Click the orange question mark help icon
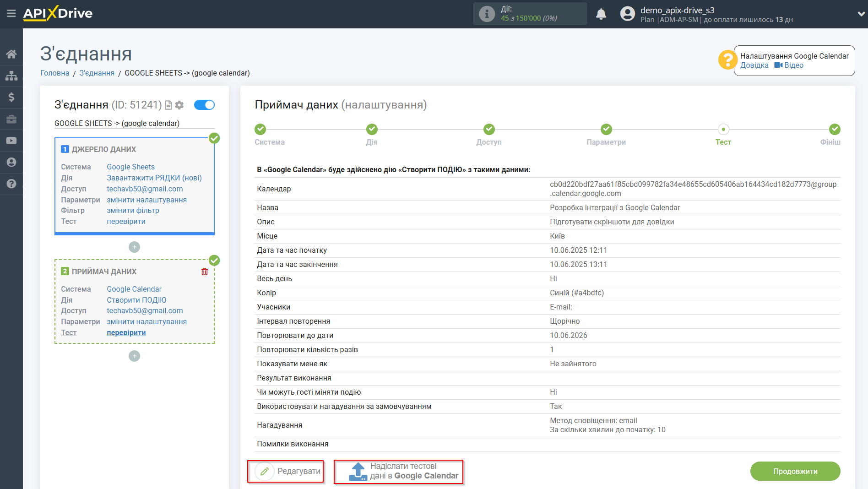 727,60
